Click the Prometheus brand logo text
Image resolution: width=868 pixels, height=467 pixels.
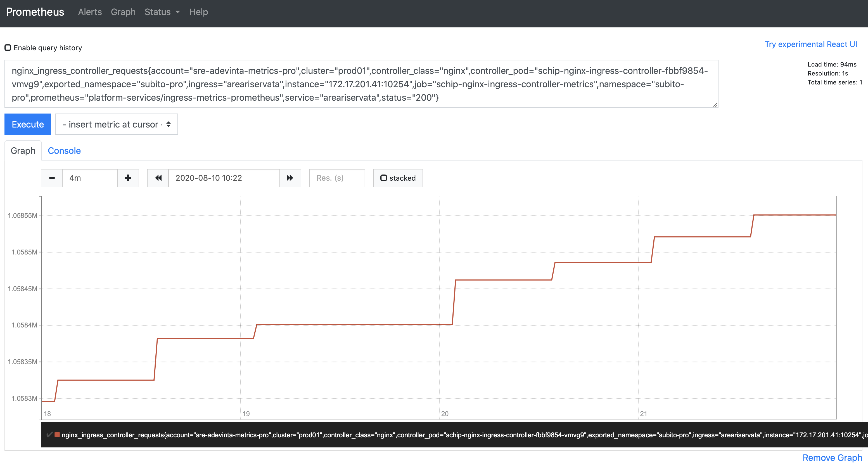pyautogui.click(x=35, y=12)
